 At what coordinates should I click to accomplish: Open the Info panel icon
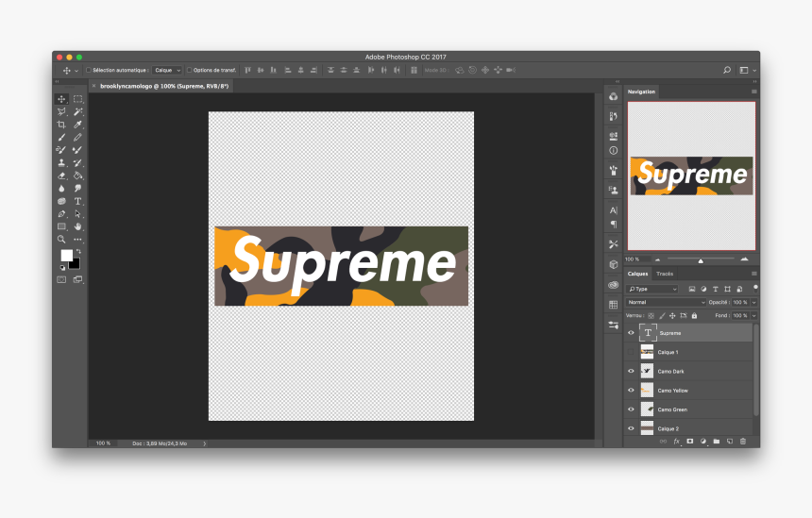point(614,151)
